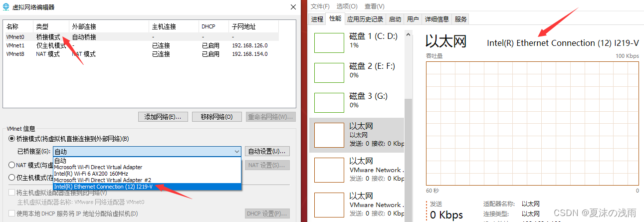Screen dimensions: 644x222
Task: Click the 子网地址 column header
Action: [253, 26]
